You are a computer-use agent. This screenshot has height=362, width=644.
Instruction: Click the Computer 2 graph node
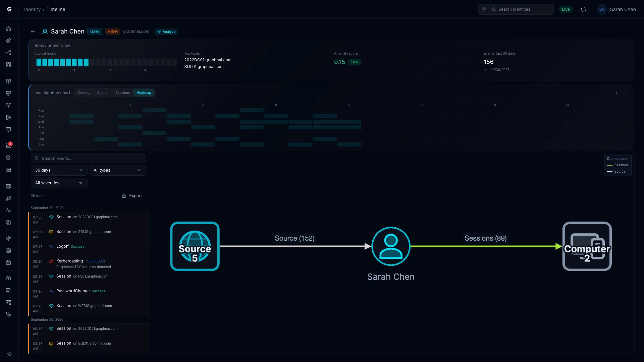click(587, 246)
